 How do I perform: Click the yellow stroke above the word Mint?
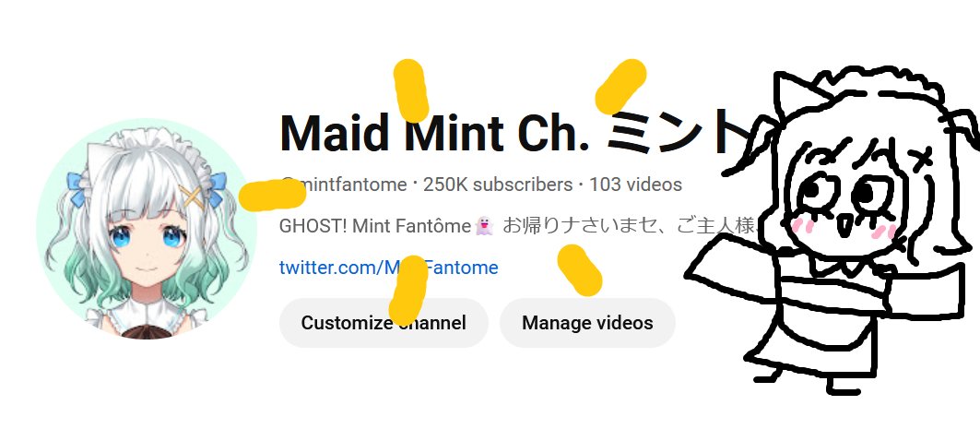click(x=411, y=90)
